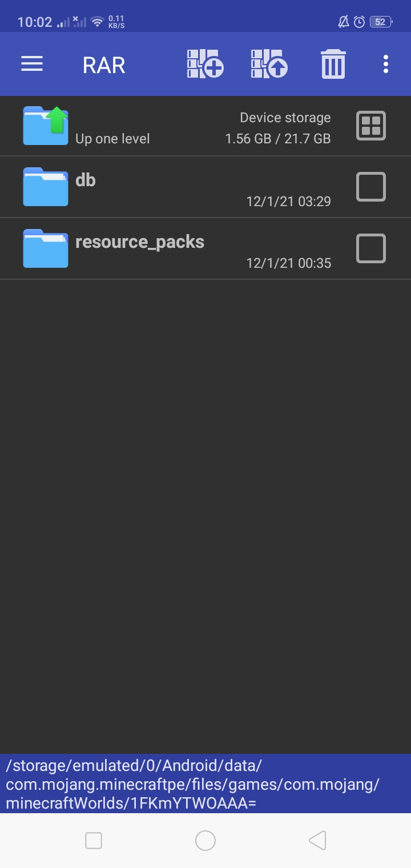
Task: Tap the RAR app title
Action: [x=104, y=65]
